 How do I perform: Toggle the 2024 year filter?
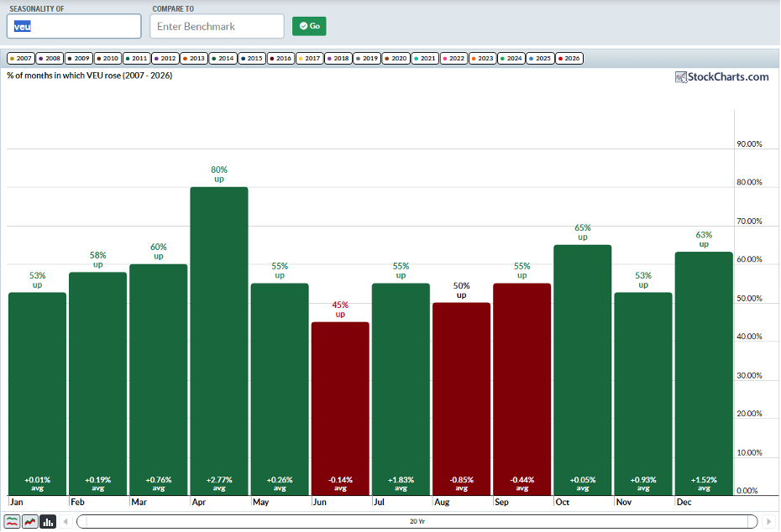click(511, 58)
